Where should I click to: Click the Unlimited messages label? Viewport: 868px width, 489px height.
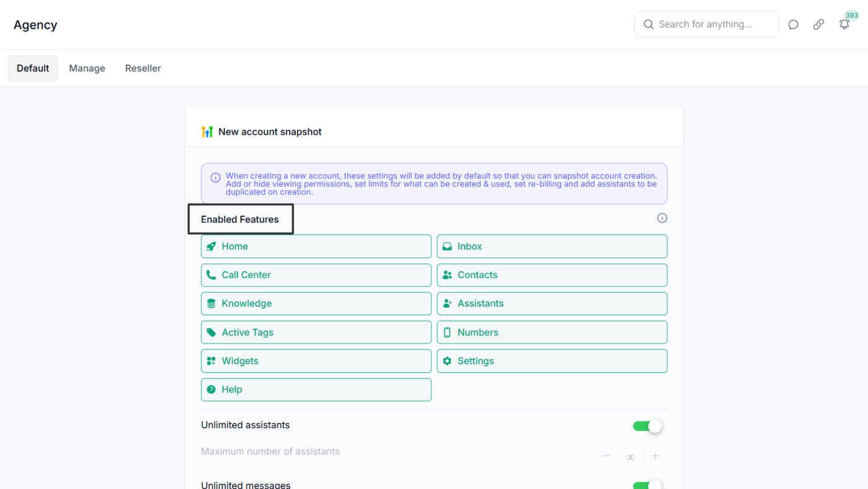pyautogui.click(x=246, y=485)
